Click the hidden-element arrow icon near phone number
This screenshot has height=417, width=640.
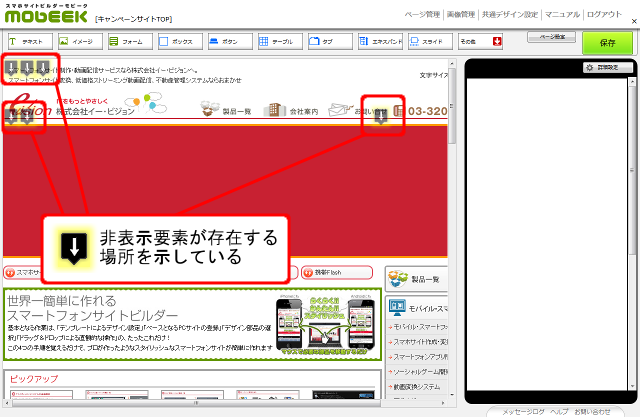(x=381, y=112)
